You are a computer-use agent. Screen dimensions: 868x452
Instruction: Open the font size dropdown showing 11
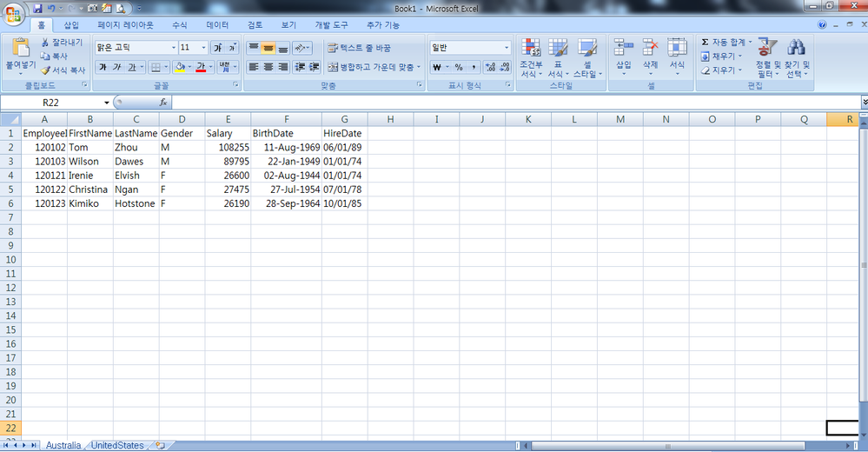click(203, 48)
